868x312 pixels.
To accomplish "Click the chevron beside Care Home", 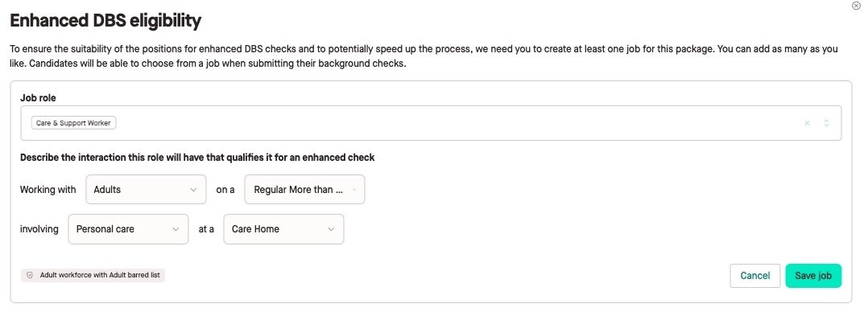I will (x=331, y=229).
